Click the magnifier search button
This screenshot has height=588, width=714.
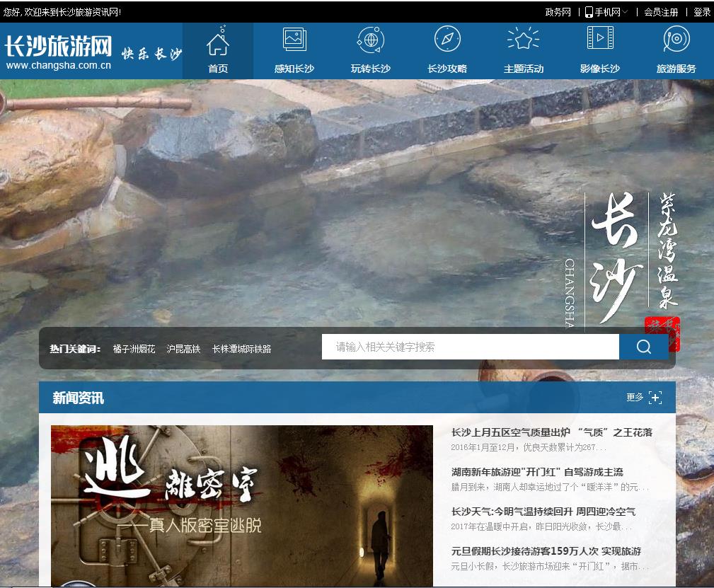[643, 347]
